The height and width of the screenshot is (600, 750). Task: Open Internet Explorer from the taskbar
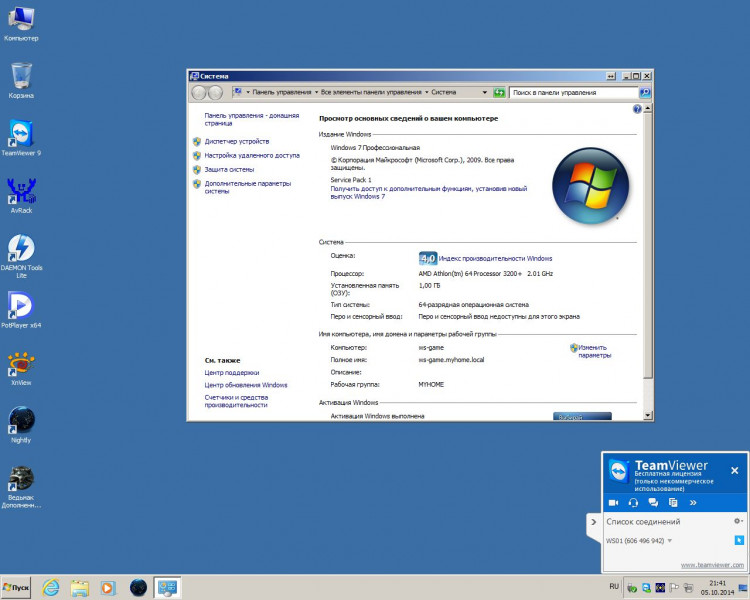pos(50,587)
